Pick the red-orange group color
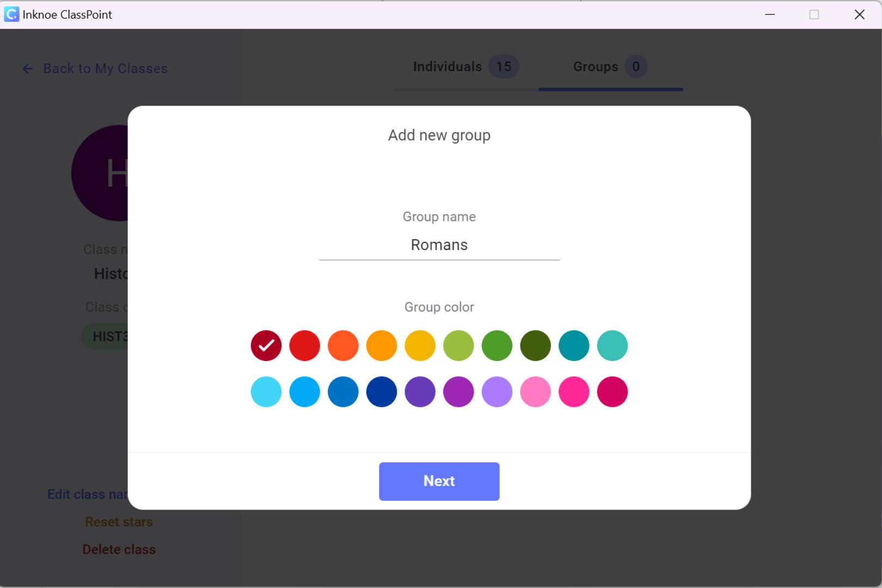The image size is (882, 588). coord(343,346)
